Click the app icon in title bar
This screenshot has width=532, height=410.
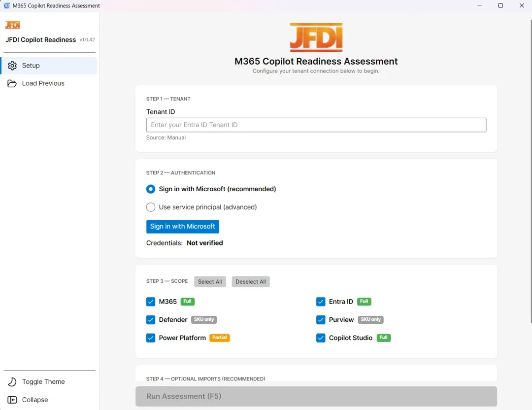click(6, 5)
